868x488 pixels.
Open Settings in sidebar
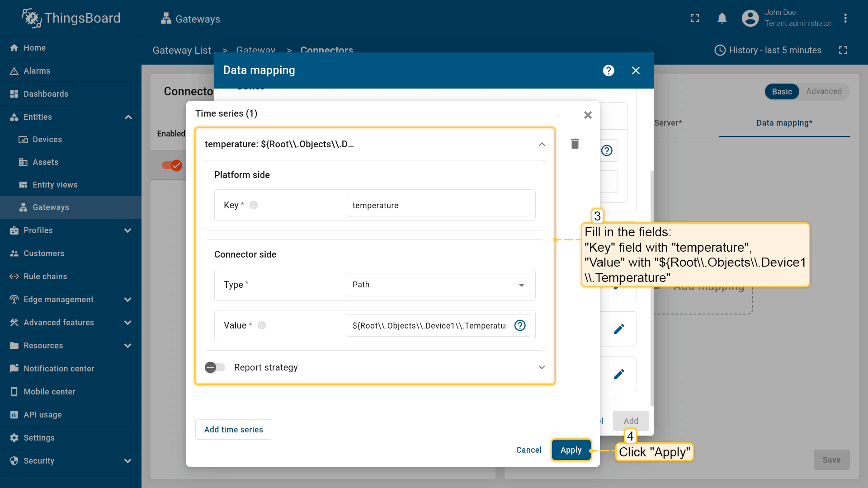[71, 438]
